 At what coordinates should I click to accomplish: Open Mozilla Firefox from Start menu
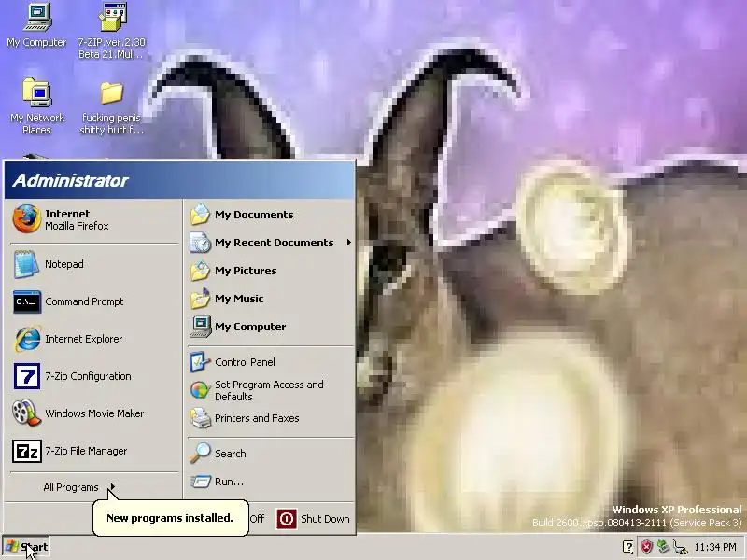click(93, 219)
